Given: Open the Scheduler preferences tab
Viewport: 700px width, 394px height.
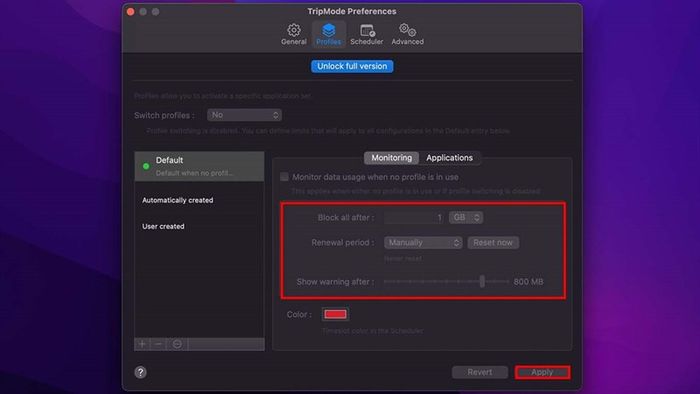Looking at the screenshot, I should pyautogui.click(x=367, y=34).
